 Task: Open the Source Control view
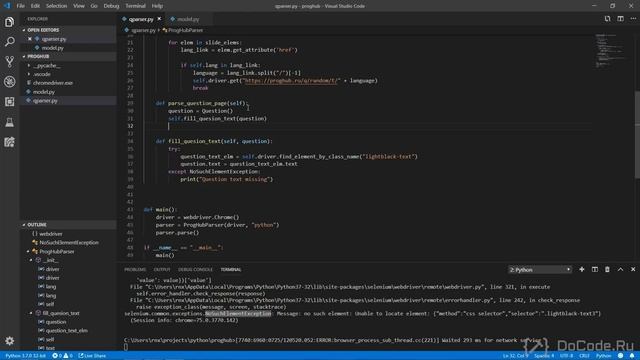(x=9, y=62)
